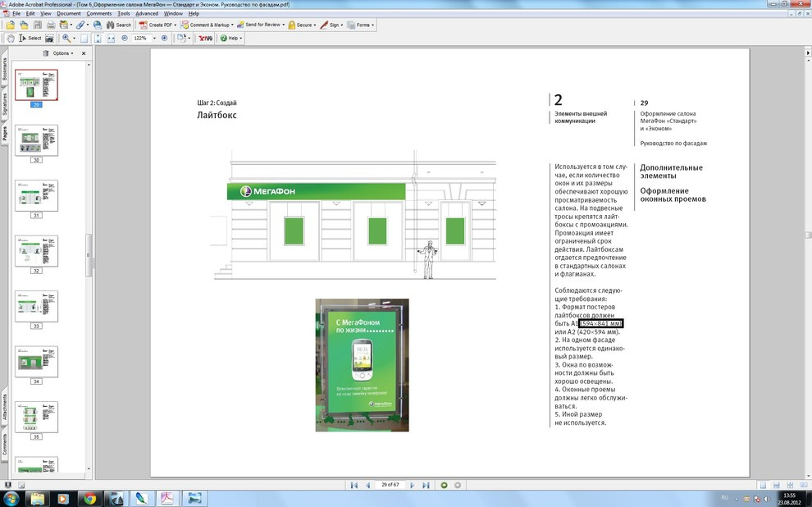Select page 30 thumbnail
Image resolution: width=812 pixels, height=507 pixels.
[x=36, y=140]
